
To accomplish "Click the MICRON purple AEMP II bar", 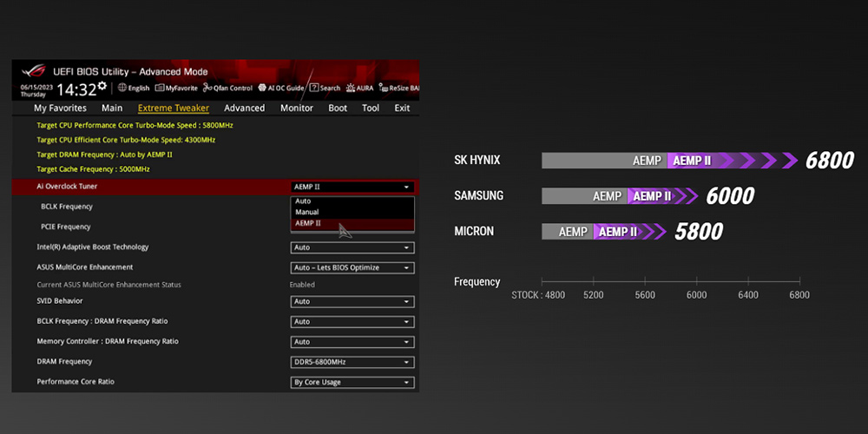I will click(629, 232).
